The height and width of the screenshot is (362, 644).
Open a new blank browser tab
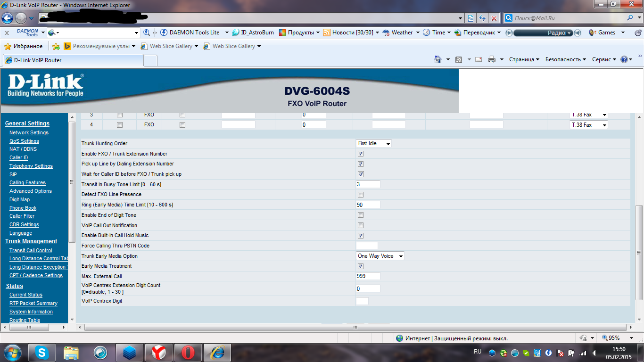(150, 60)
